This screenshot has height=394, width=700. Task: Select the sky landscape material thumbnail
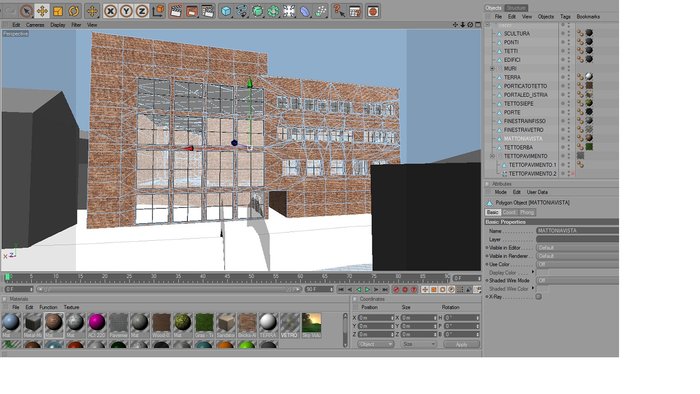[x=311, y=325]
